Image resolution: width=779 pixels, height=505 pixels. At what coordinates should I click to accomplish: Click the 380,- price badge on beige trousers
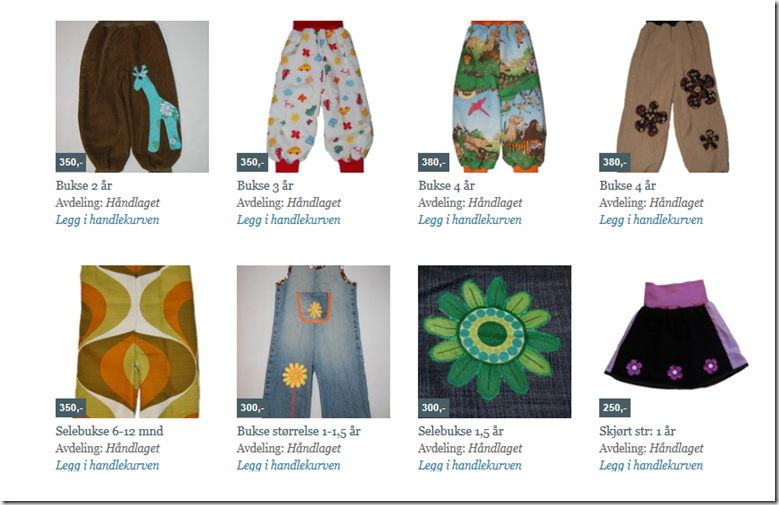pos(615,162)
